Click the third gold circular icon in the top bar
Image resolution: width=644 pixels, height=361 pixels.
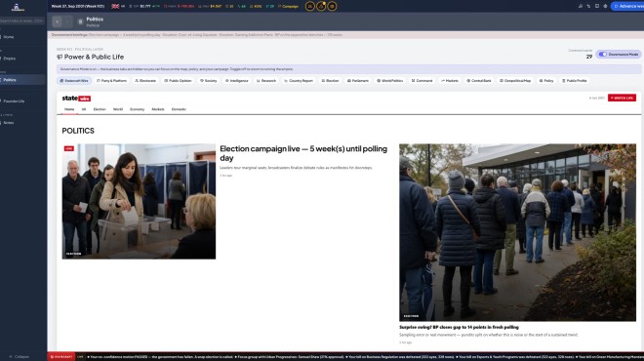coord(332,6)
